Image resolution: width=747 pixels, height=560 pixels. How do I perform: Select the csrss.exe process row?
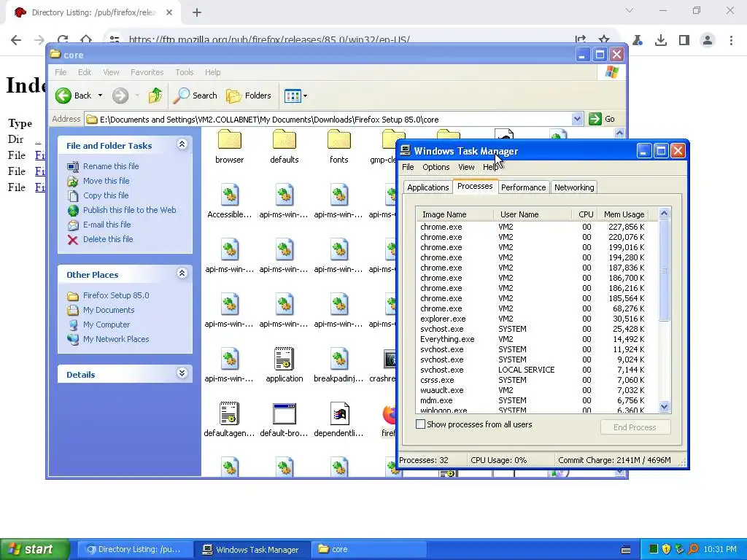pyautogui.click(x=536, y=380)
